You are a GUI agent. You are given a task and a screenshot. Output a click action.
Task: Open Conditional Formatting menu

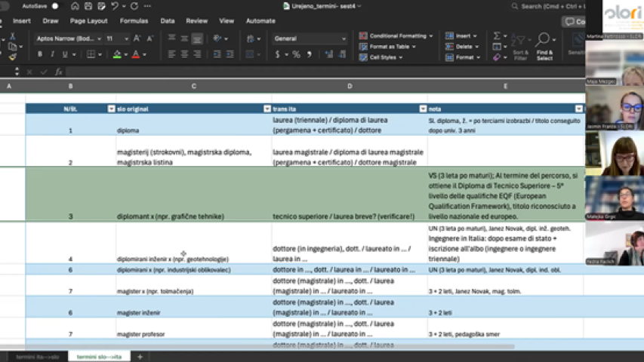(x=396, y=35)
